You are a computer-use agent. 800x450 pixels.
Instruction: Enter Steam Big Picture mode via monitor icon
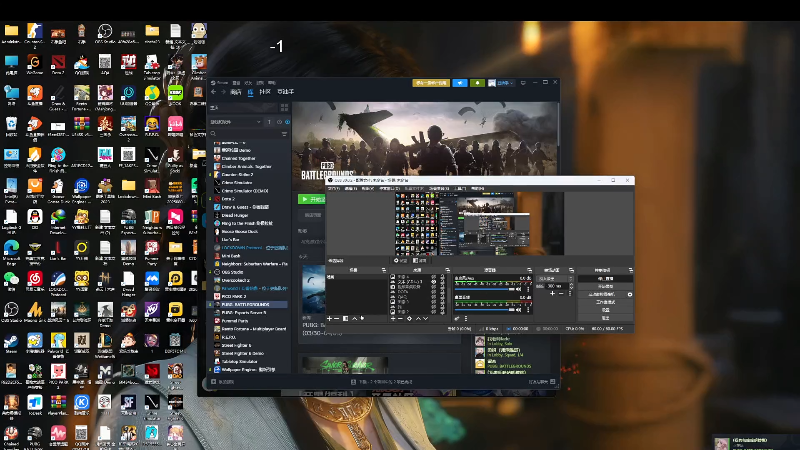pos(523,83)
